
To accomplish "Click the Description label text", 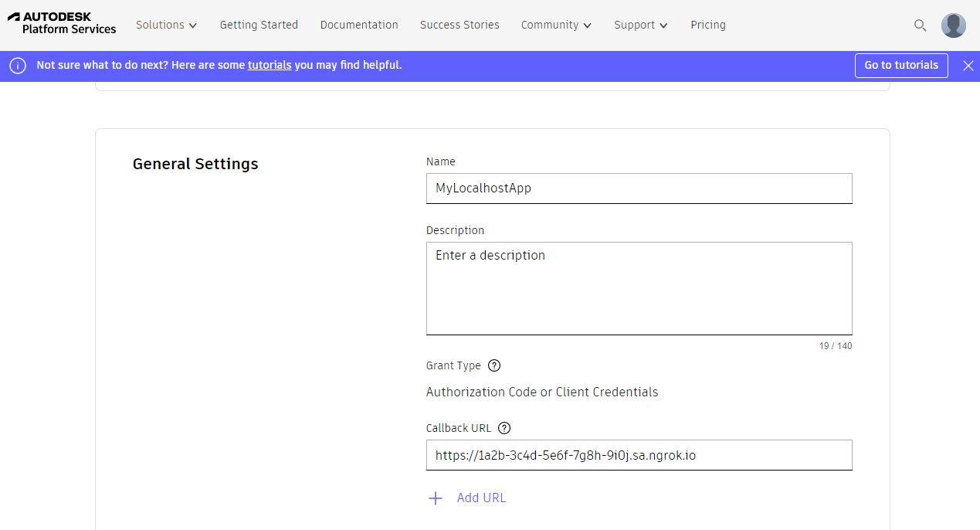I will 455,230.
